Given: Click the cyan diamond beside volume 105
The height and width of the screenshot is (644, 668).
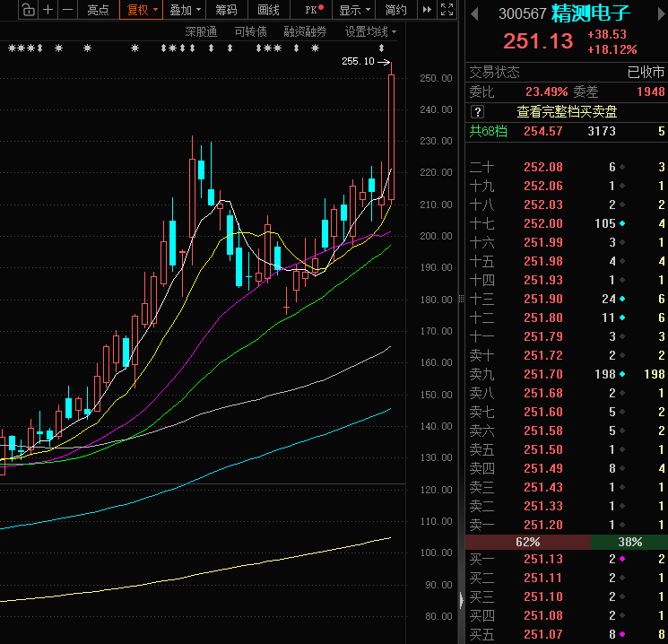Looking at the screenshot, I should pyautogui.click(x=622, y=223).
